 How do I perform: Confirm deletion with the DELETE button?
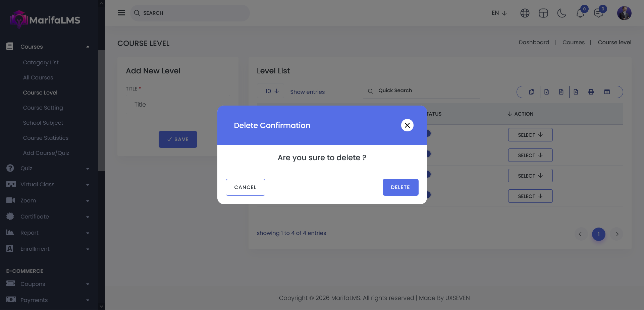400,187
